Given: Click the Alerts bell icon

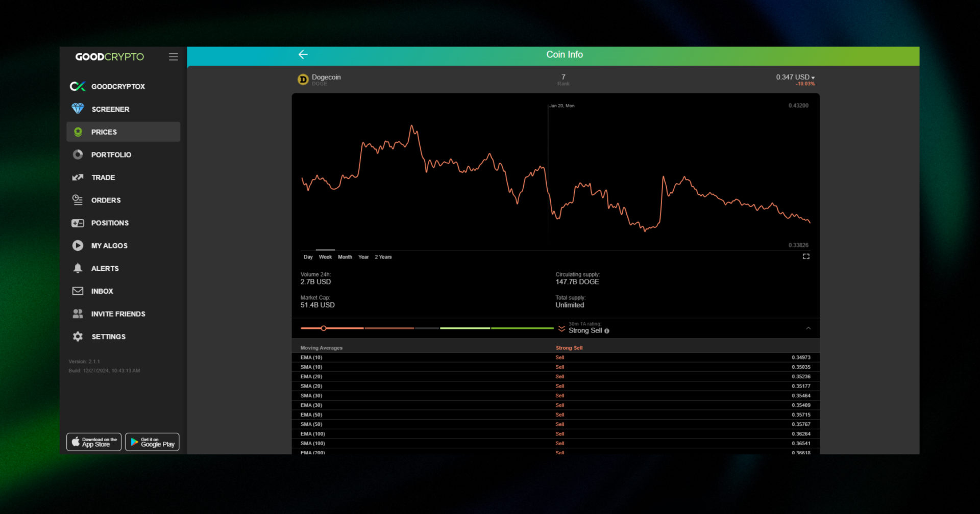Looking at the screenshot, I should 78,268.
